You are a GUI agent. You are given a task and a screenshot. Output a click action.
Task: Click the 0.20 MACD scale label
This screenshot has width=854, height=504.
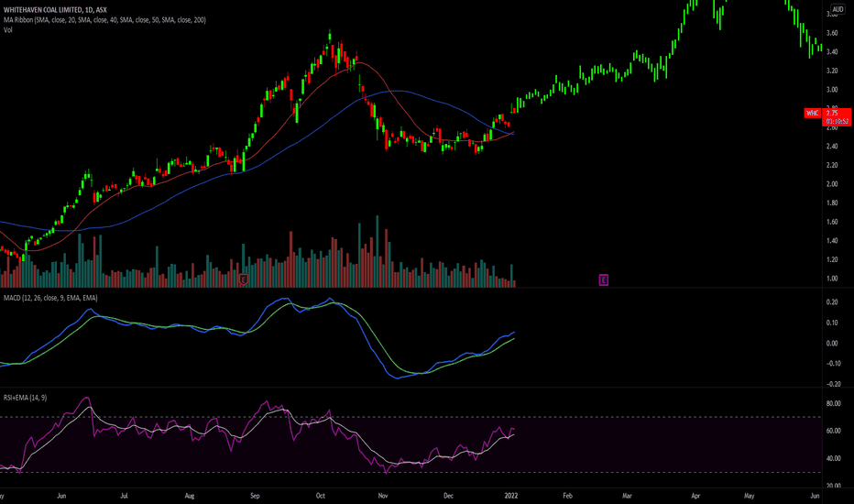pyautogui.click(x=832, y=302)
